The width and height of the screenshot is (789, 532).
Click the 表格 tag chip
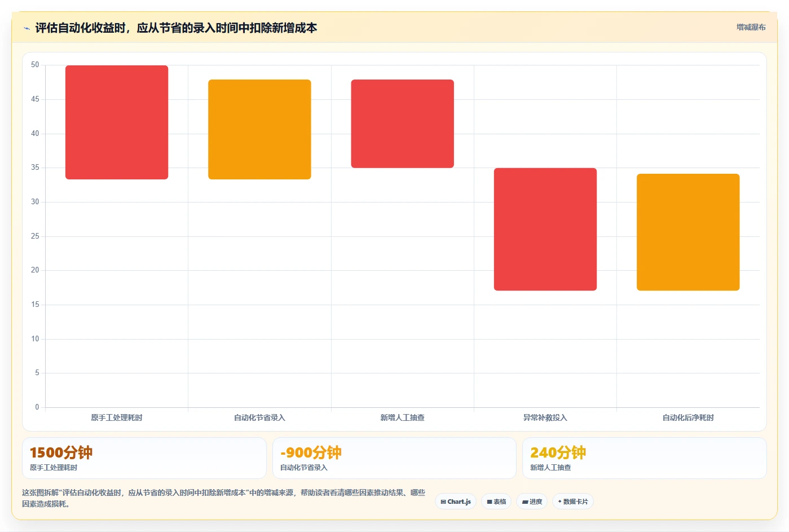point(496,502)
